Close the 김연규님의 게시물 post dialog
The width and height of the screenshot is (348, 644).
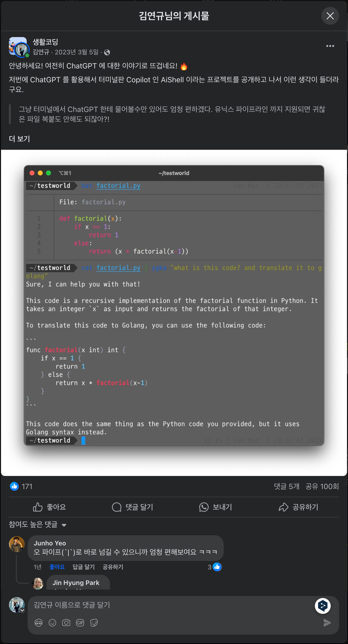point(330,16)
